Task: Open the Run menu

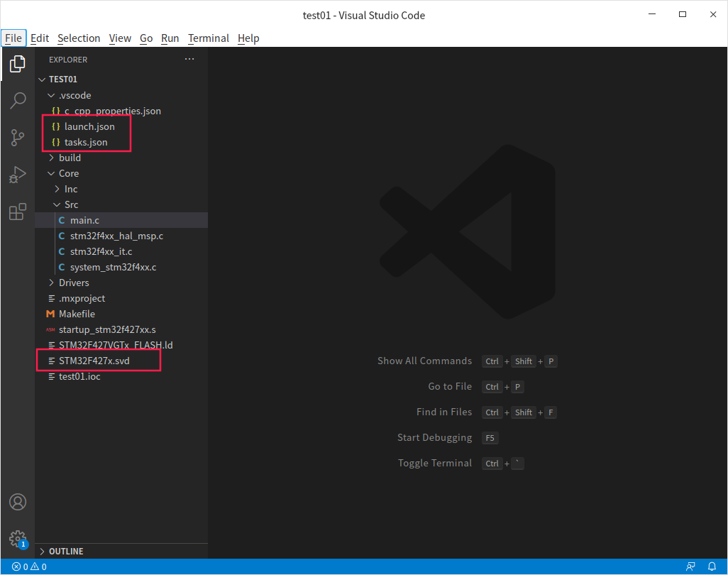Action: (x=170, y=38)
